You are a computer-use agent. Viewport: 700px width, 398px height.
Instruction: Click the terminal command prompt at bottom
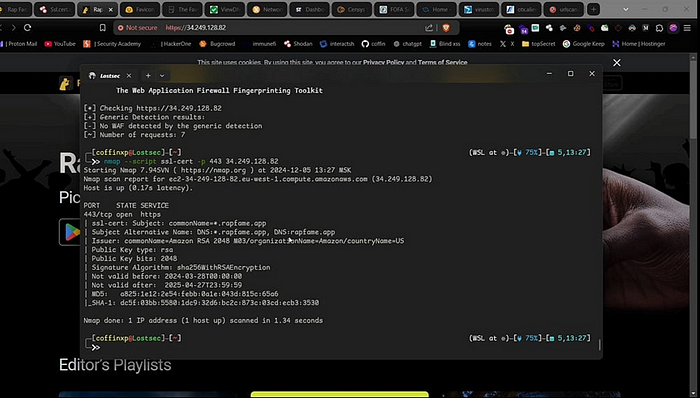(x=96, y=348)
